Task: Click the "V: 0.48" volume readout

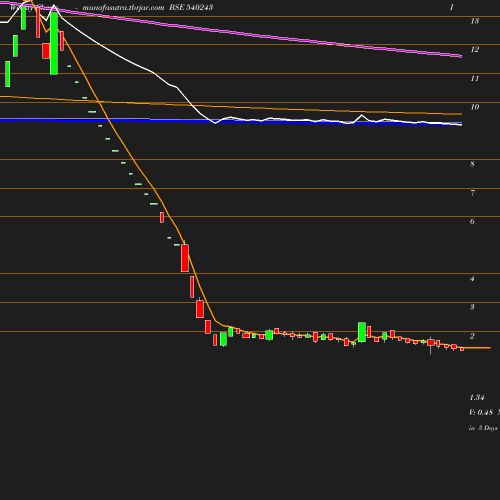Action: (x=481, y=412)
